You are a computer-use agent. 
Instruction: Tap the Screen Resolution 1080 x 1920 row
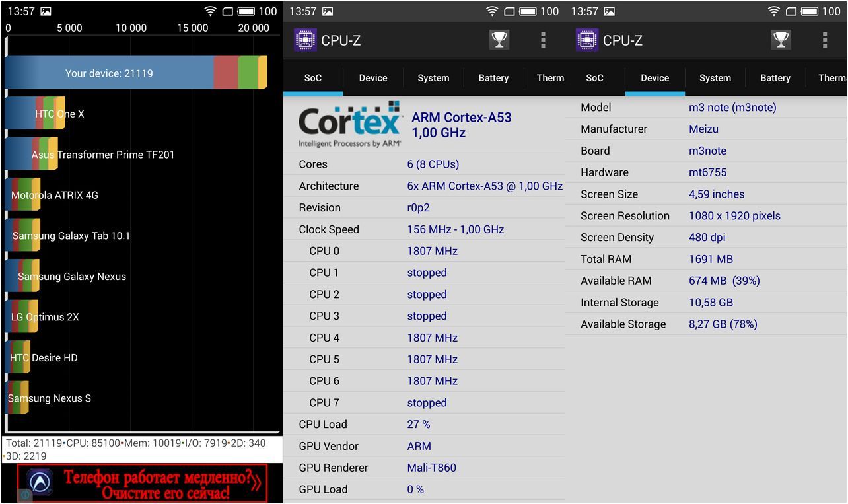click(705, 216)
